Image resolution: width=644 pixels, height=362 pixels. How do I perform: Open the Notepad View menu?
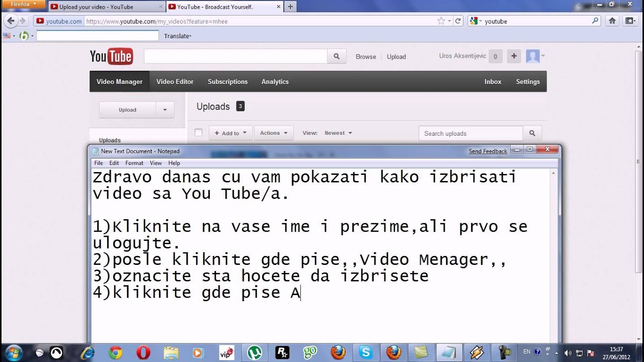156,163
